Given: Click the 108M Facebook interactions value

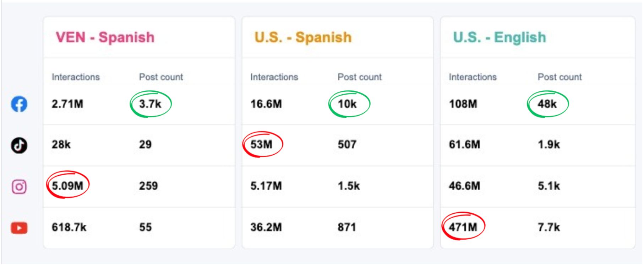Looking at the screenshot, I should coord(463,104).
